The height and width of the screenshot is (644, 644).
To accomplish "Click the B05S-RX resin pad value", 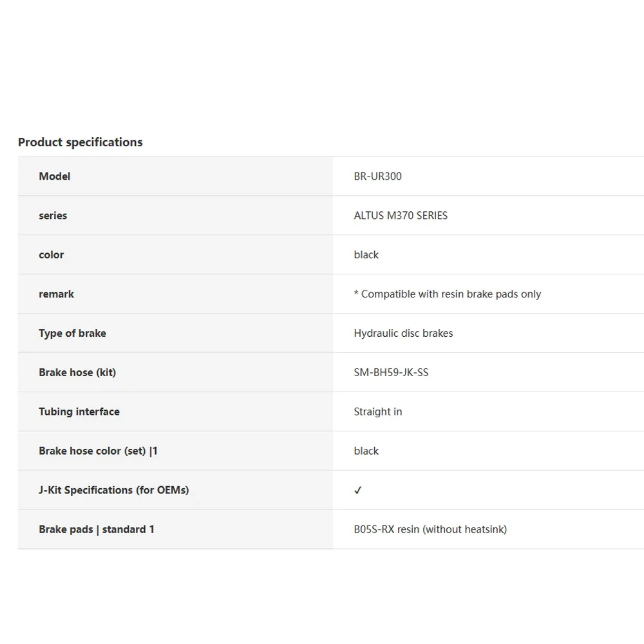I will coord(430,529).
